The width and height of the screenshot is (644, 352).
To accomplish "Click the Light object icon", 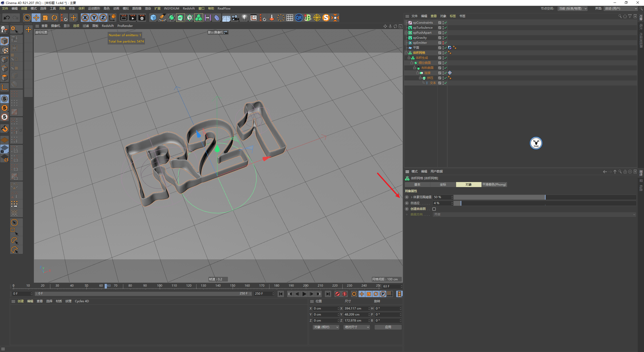I will point(244,18).
